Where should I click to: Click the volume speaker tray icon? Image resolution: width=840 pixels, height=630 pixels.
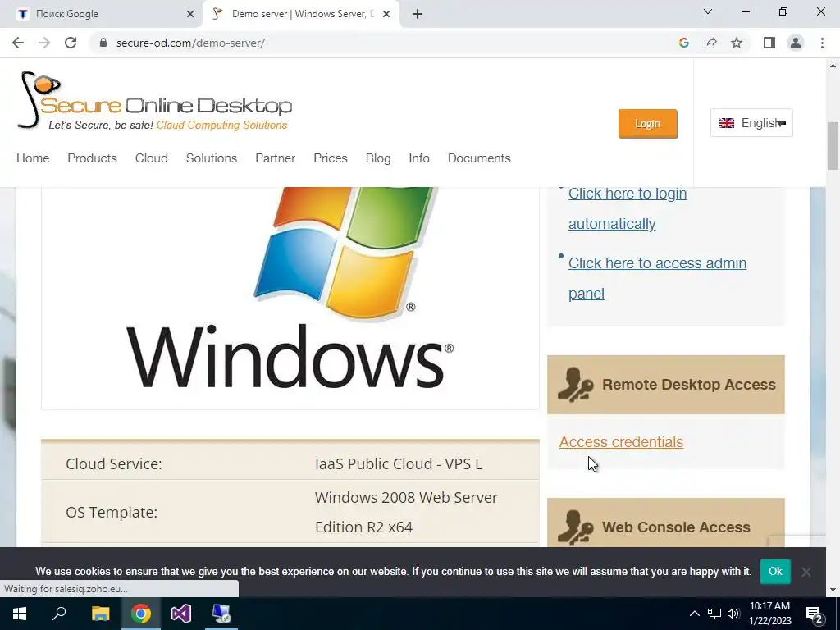pos(733,614)
